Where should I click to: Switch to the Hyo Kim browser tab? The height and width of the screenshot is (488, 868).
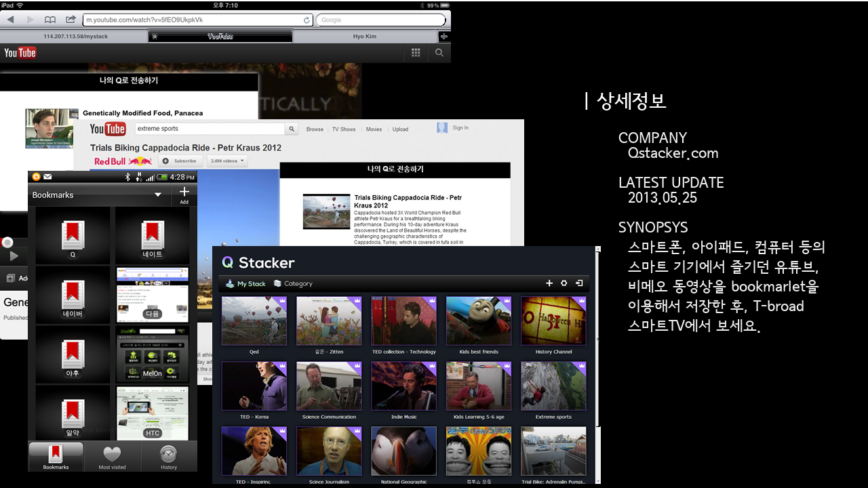[365, 37]
